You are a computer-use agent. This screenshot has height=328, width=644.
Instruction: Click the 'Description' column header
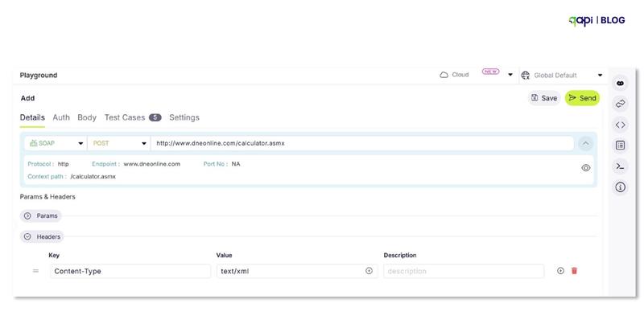click(400, 255)
